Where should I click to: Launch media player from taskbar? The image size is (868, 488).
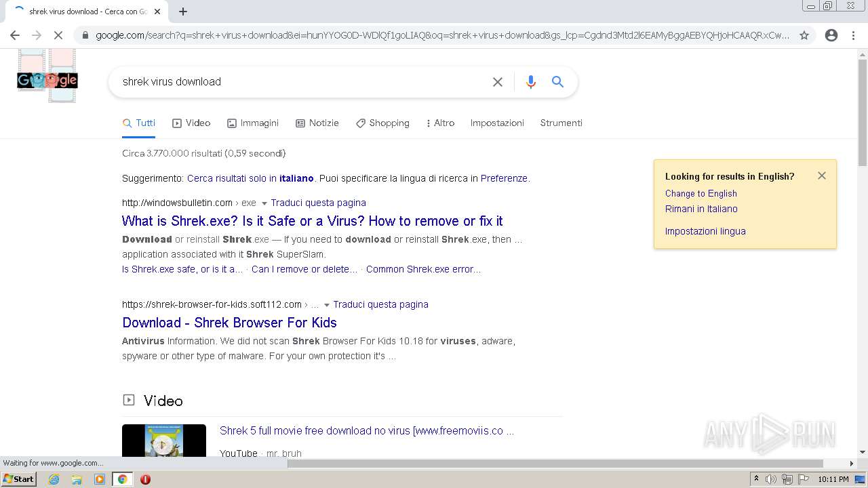coord(100,479)
